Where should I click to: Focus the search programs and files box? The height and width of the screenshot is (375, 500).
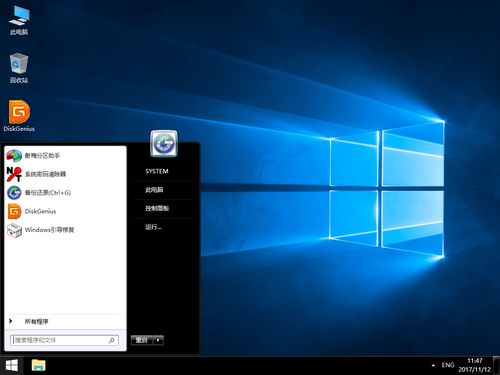(64, 340)
